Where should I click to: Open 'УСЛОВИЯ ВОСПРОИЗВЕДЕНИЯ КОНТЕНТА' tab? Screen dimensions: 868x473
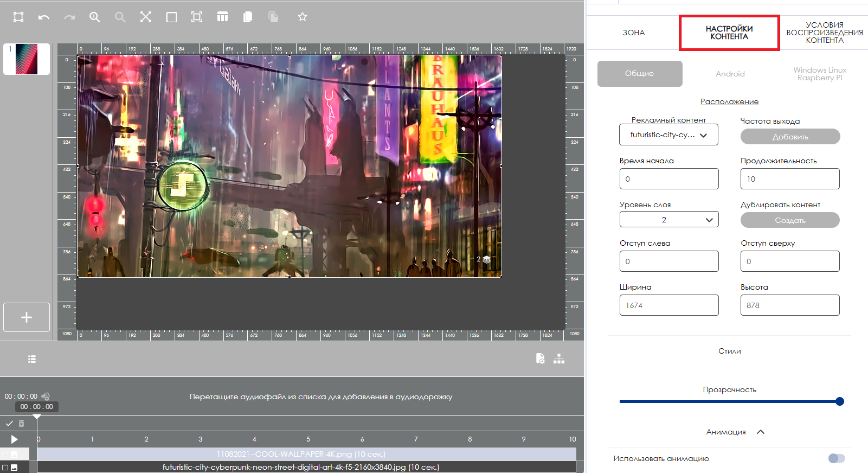click(x=824, y=33)
